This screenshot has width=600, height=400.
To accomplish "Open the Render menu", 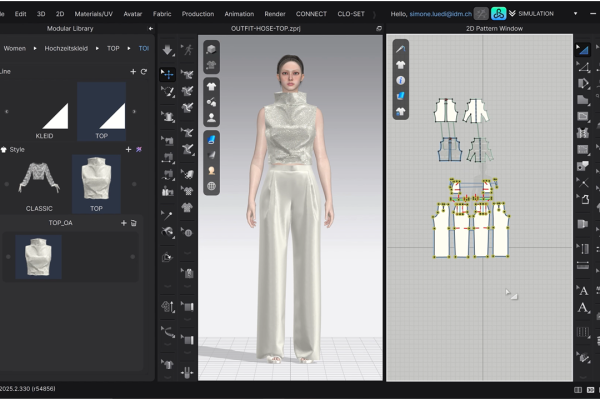I will (x=275, y=14).
